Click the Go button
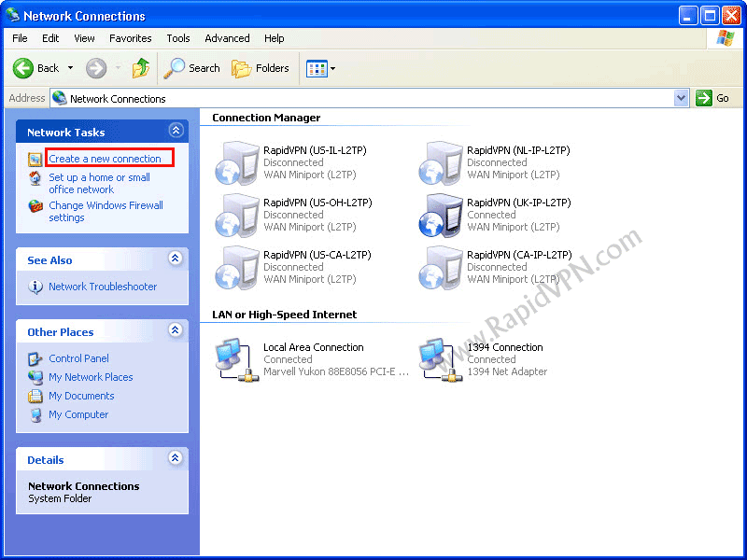The height and width of the screenshot is (560, 747). (x=712, y=99)
